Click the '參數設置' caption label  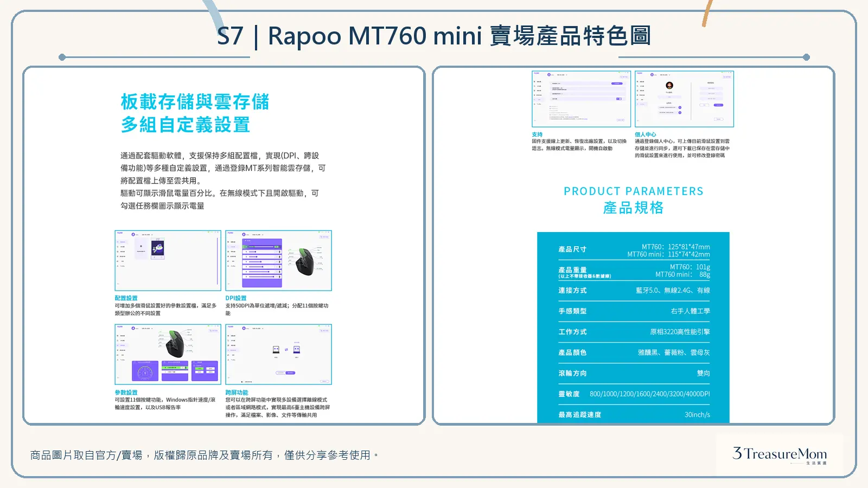(x=126, y=393)
